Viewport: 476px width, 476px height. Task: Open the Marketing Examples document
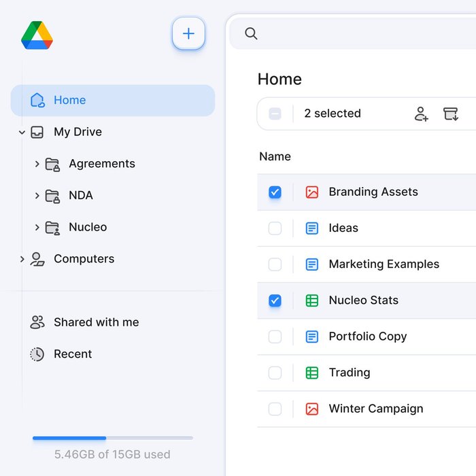click(384, 264)
